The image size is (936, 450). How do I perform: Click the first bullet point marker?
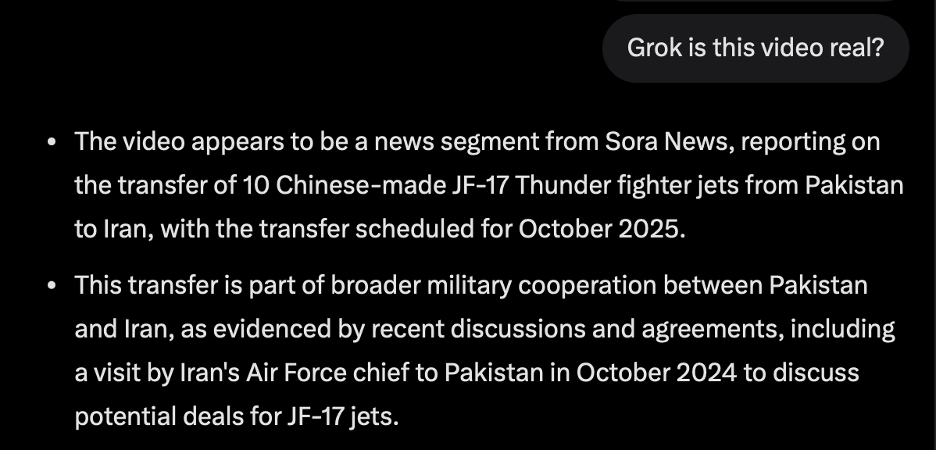(52, 142)
